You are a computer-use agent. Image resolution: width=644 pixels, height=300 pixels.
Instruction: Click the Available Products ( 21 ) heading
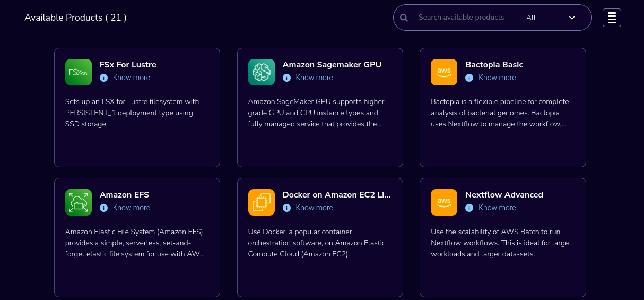(x=75, y=18)
